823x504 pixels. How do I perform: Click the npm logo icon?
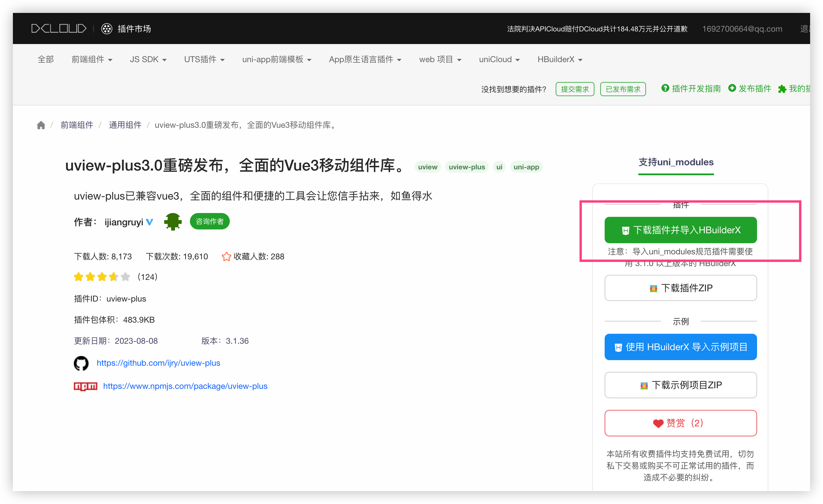point(86,386)
